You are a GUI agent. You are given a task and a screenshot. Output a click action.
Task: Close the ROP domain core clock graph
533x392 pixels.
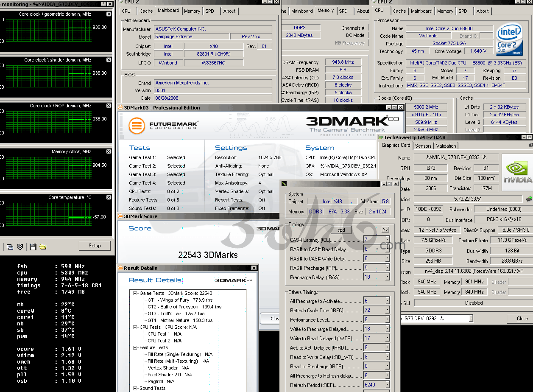pyautogui.click(x=109, y=106)
